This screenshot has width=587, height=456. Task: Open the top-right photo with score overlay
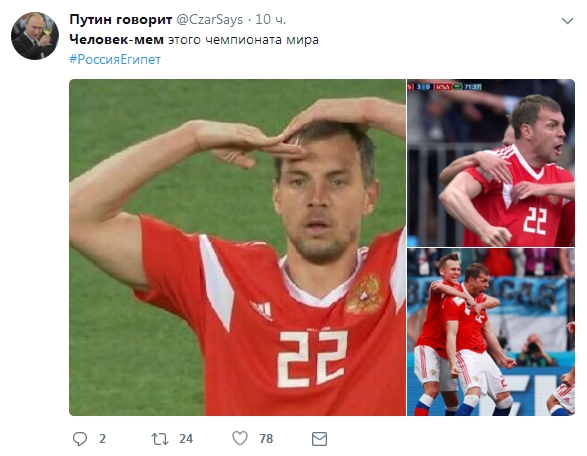(x=491, y=162)
